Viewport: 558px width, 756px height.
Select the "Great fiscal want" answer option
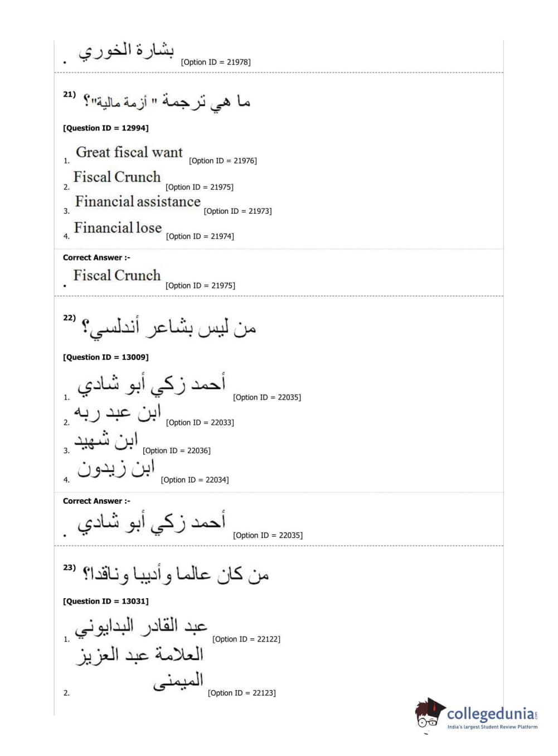129,152
